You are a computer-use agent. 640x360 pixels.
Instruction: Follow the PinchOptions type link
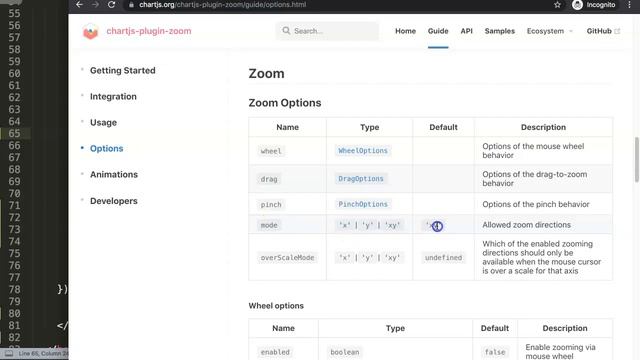click(x=363, y=204)
